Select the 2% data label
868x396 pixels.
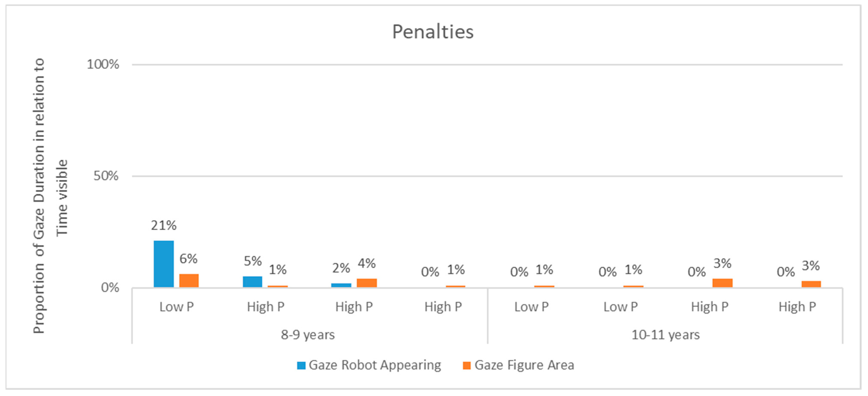pyautogui.click(x=341, y=268)
